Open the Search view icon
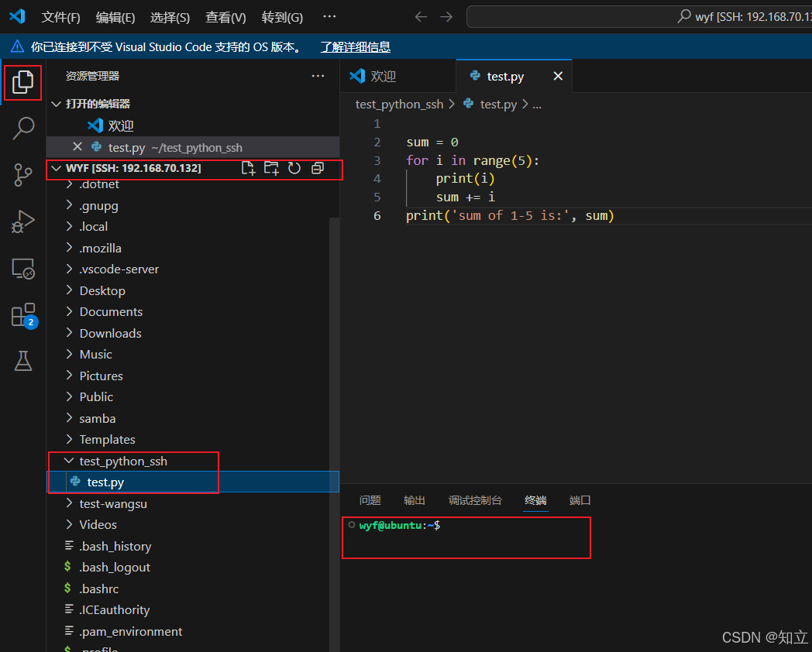The width and height of the screenshot is (812, 652). pyautogui.click(x=22, y=128)
